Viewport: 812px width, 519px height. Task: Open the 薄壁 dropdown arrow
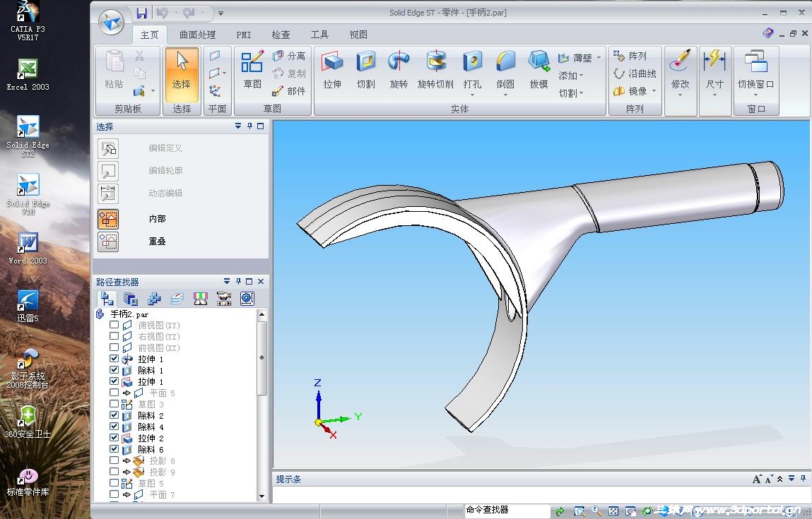click(x=599, y=58)
